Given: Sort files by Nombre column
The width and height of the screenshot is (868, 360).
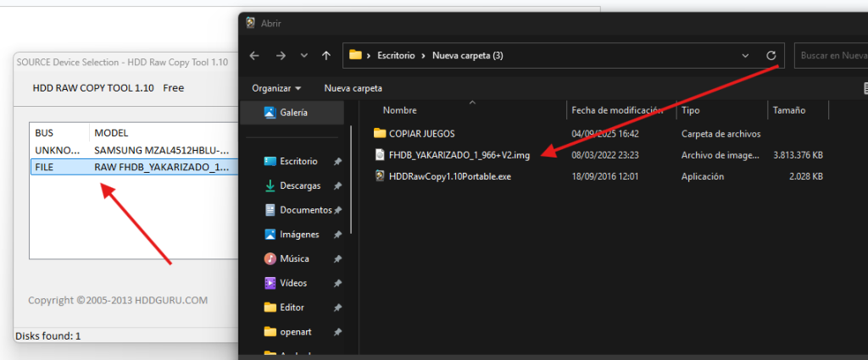Looking at the screenshot, I should tap(400, 110).
